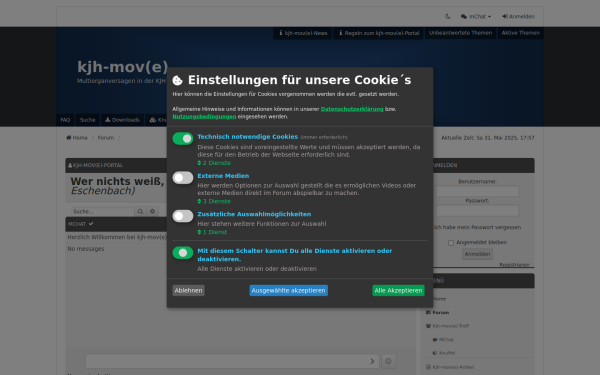Screen dimensions: 600x375
Task: Open the Datenschutzerklärung link
Action: click(352, 109)
